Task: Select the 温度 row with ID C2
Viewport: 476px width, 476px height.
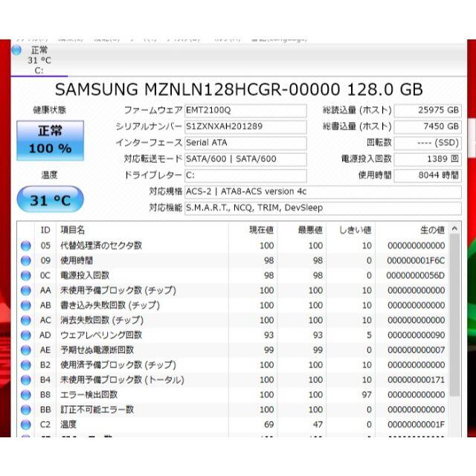Action: [x=233, y=425]
